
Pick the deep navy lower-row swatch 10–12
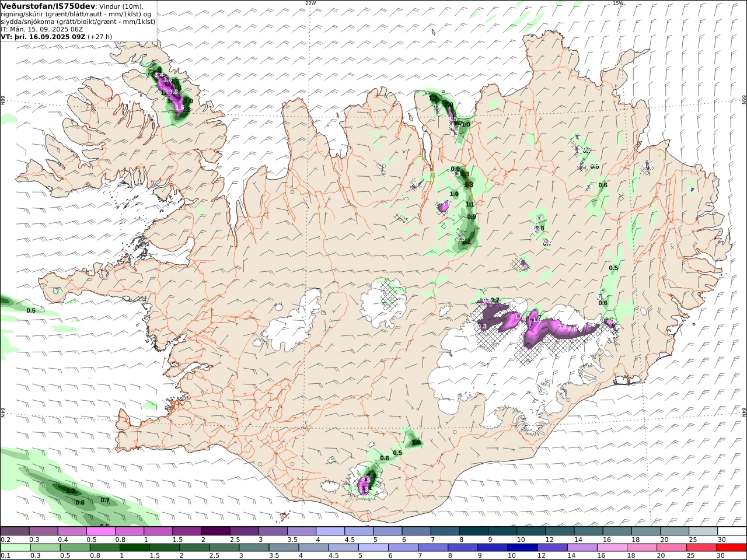pos(523,548)
